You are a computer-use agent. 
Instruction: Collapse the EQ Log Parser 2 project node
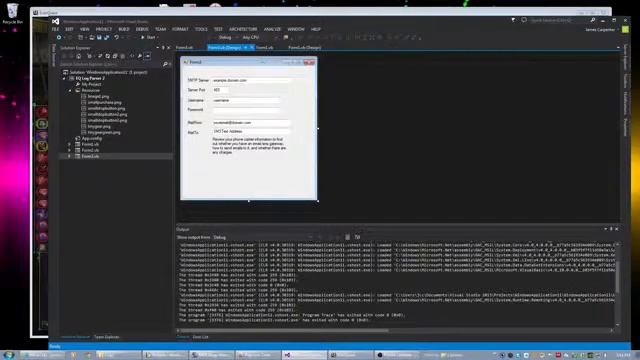pos(64,78)
